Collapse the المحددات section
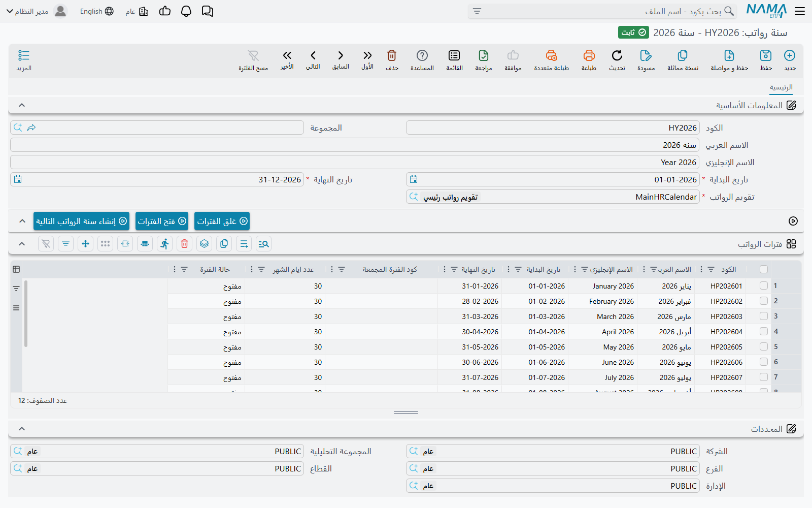 point(22,429)
